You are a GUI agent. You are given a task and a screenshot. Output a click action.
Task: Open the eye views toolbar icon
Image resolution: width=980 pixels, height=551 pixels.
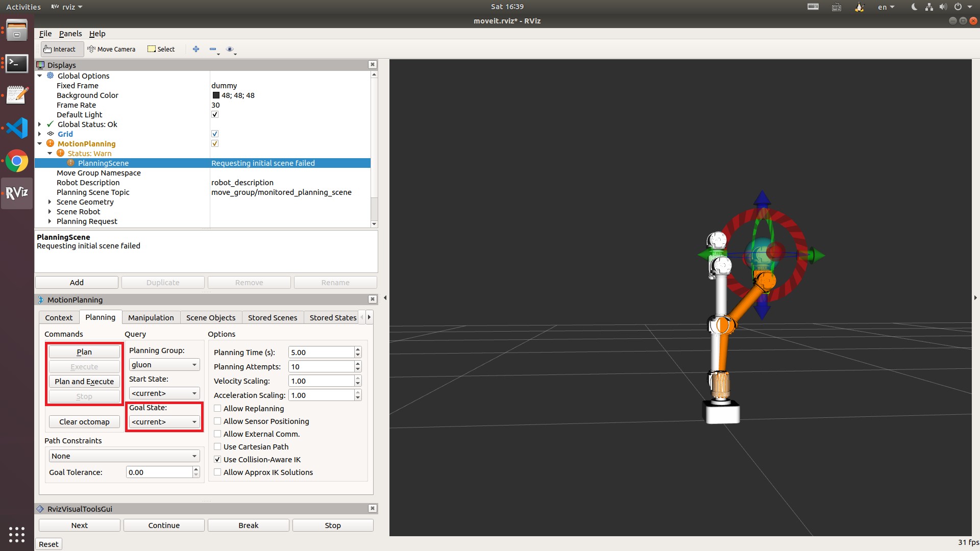tap(230, 49)
